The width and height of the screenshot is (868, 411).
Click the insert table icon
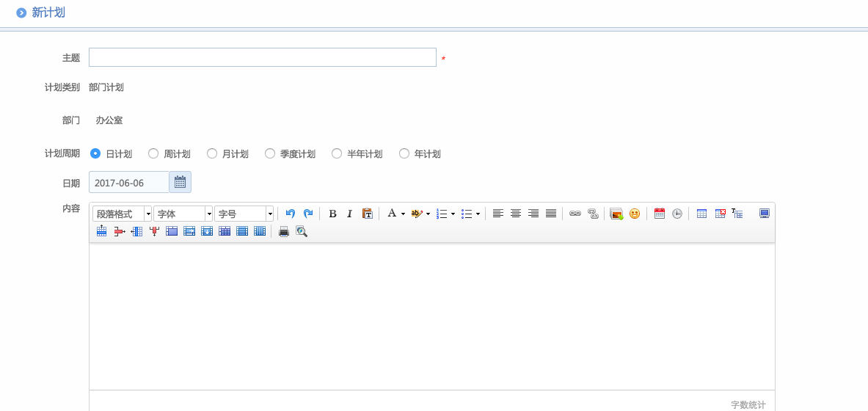pyautogui.click(x=702, y=214)
